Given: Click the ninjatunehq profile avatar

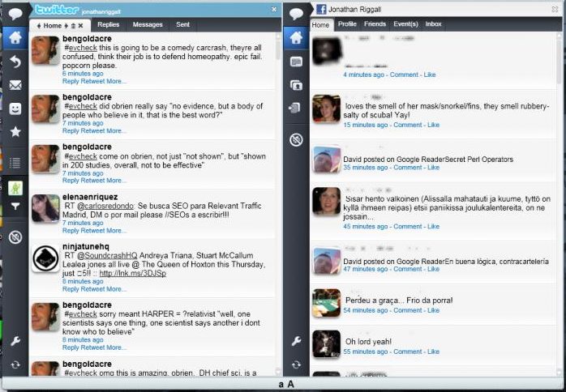Looking at the screenshot, I should pyautogui.click(x=45, y=258).
